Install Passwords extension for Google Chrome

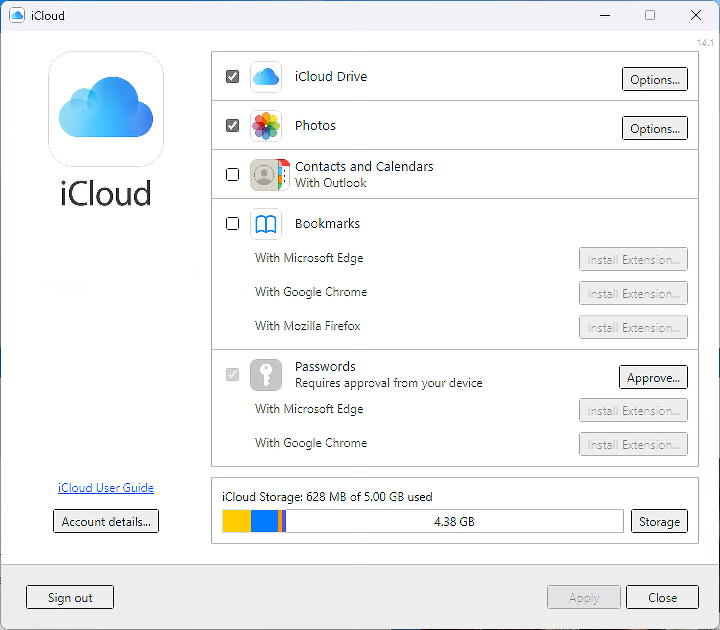tap(633, 444)
